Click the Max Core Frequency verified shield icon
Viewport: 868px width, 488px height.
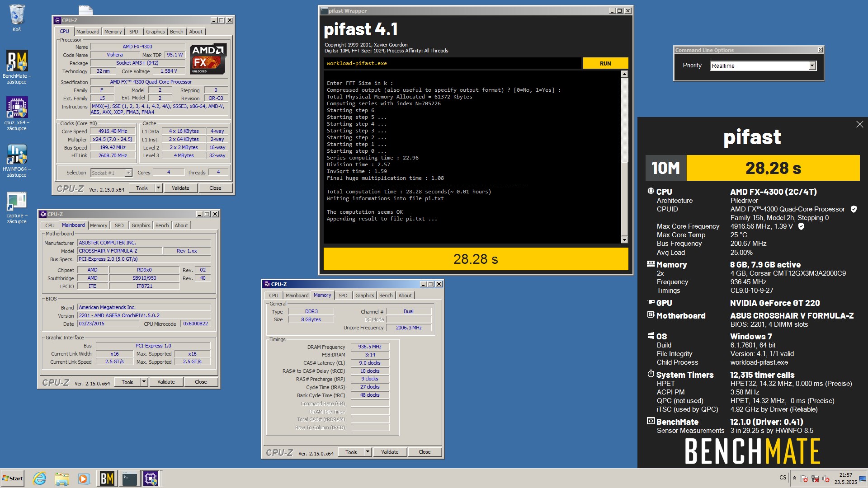[801, 226]
